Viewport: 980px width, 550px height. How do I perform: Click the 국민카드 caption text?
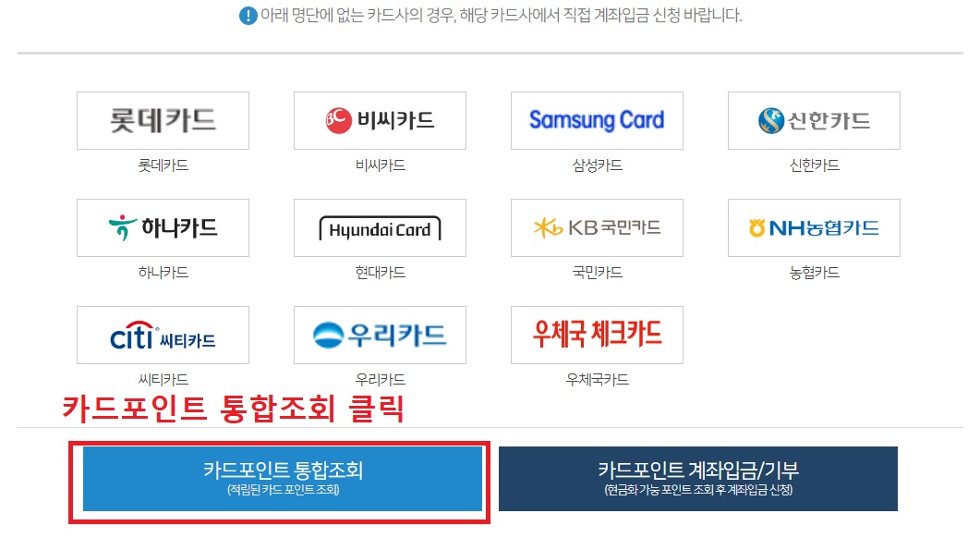597,272
